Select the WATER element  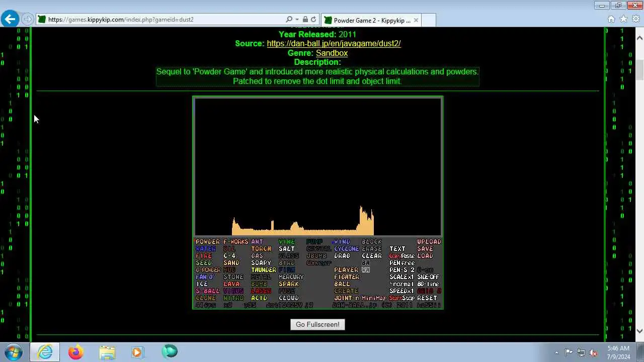[x=206, y=249]
